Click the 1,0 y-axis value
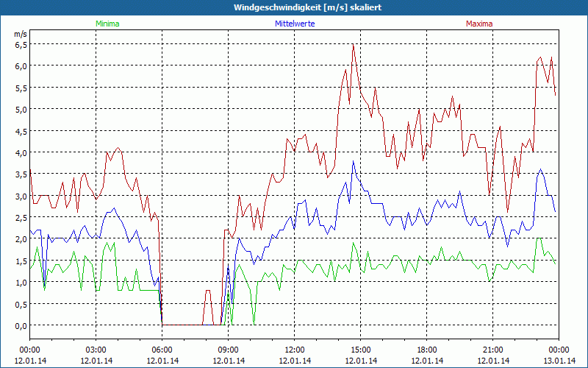Viewport: 588px width, 368px height. click(21, 283)
